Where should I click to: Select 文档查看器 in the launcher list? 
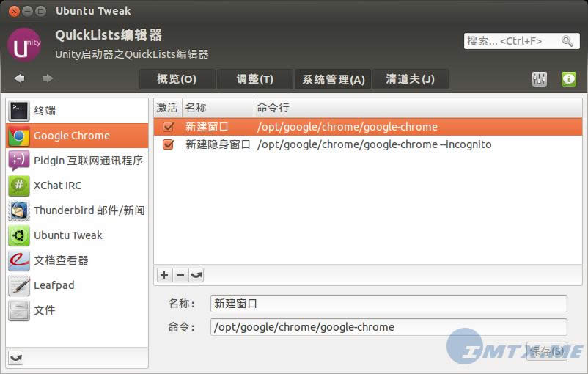77,261
